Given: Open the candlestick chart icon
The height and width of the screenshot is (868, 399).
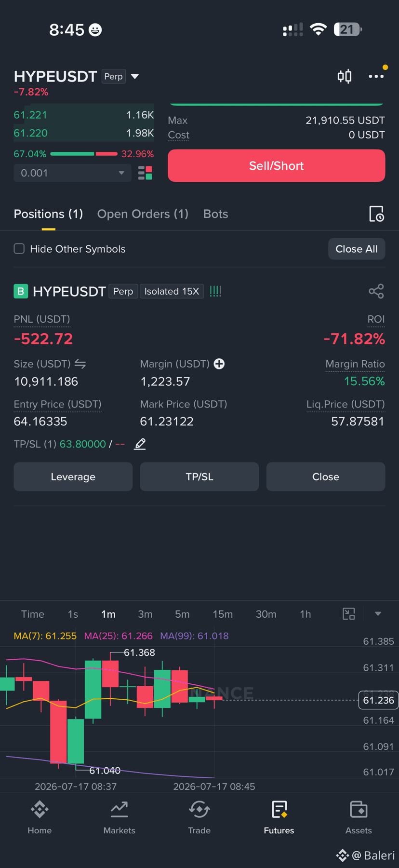Looking at the screenshot, I should click(345, 76).
